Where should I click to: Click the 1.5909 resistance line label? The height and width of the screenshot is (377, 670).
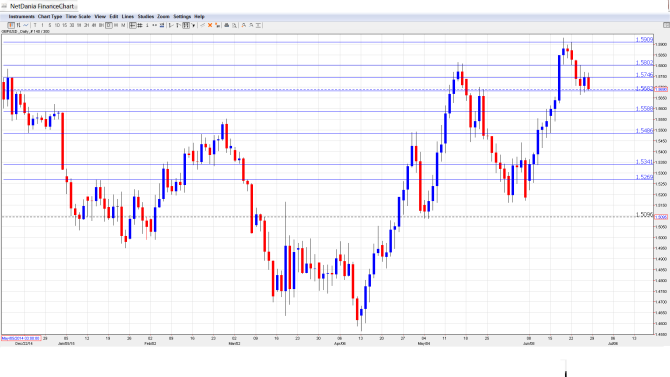tap(644, 39)
